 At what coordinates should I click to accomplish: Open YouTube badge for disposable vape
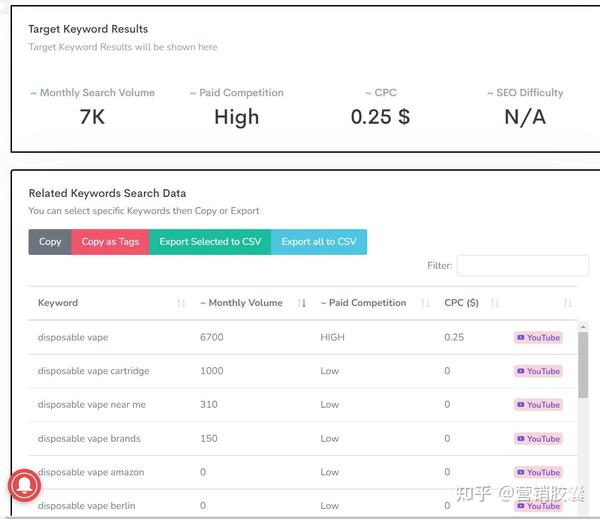tap(538, 338)
